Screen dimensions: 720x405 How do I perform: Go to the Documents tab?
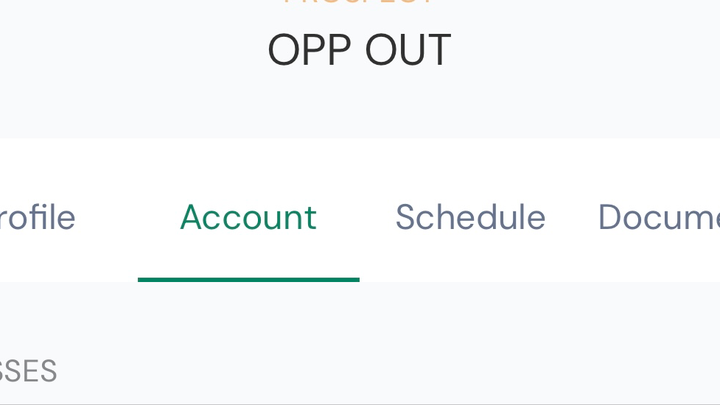658,217
